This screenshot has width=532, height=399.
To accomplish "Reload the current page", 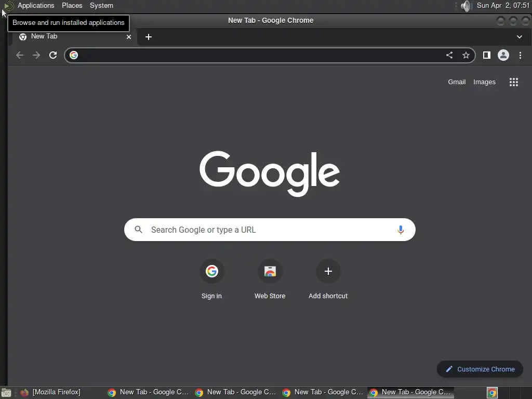I will pos(53,55).
